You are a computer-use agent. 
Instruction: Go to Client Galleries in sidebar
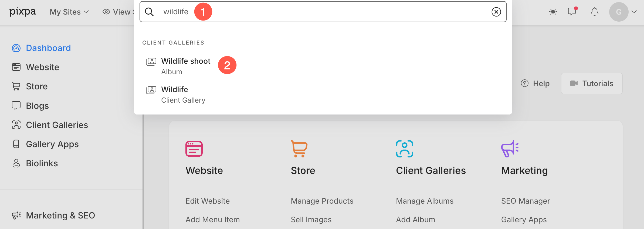click(57, 125)
